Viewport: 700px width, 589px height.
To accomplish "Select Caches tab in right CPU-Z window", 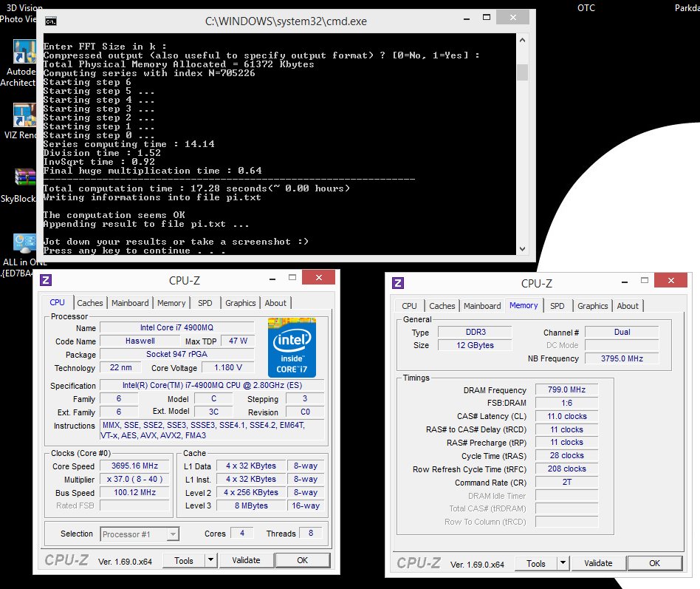I will click(442, 306).
